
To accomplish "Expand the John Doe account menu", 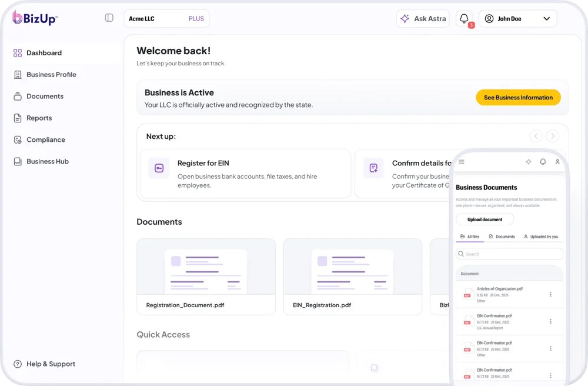I will [517, 19].
